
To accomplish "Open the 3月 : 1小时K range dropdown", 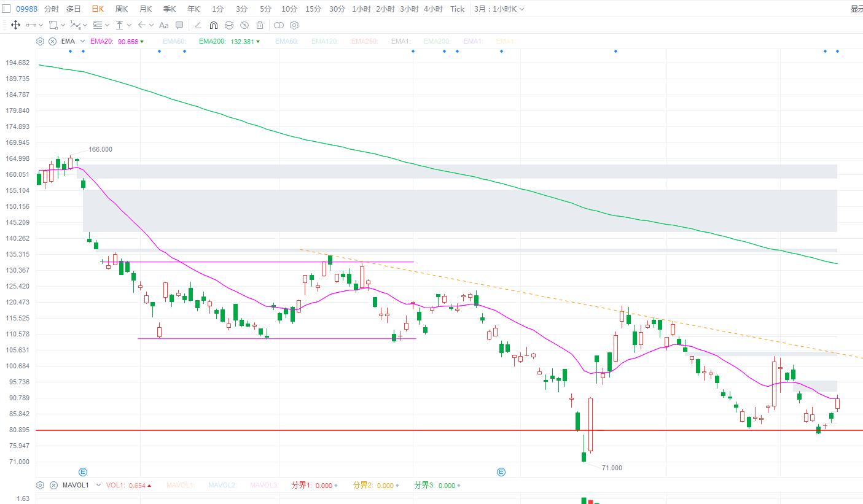I will click(x=499, y=9).
